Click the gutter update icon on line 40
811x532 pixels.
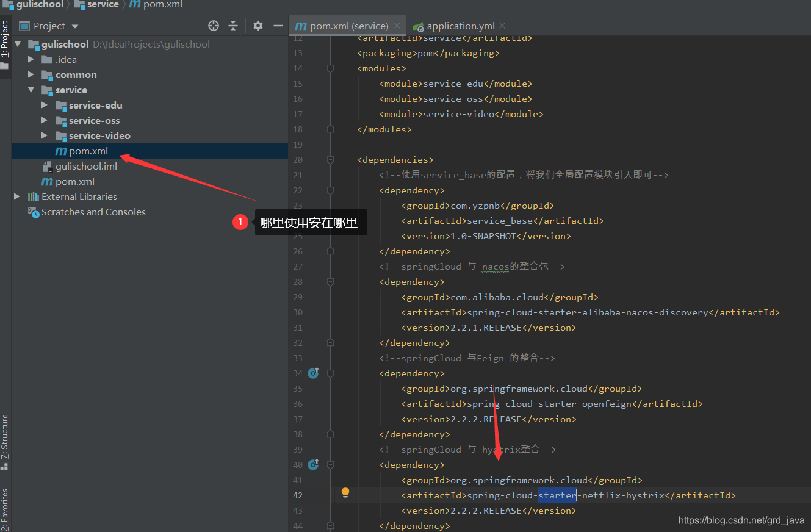tap(313, 464)
